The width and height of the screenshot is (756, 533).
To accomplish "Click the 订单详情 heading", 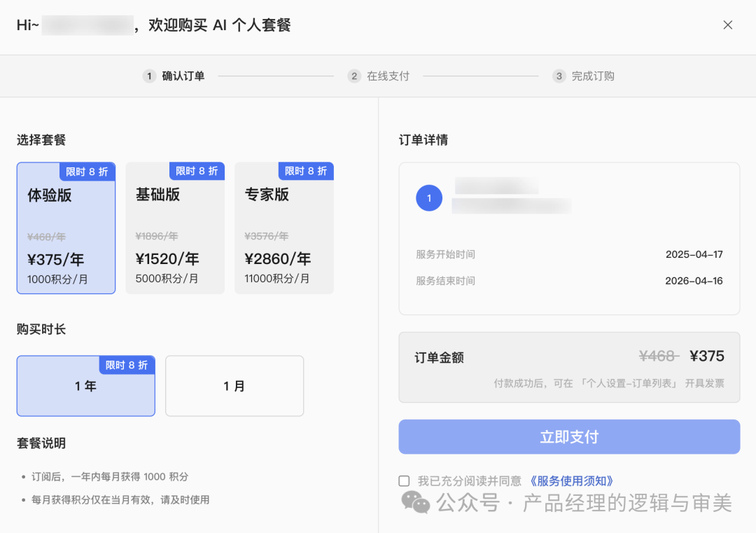I will [423, 140].
